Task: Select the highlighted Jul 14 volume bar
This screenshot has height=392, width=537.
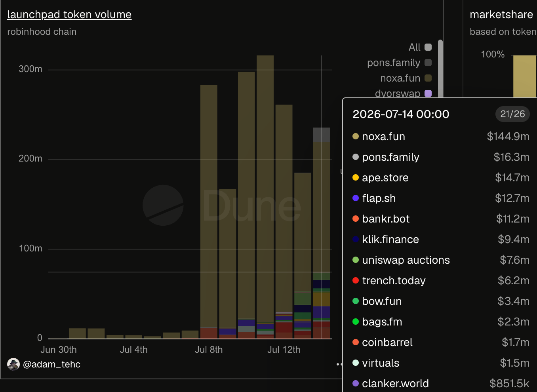Action: click(x=322, y=233)
